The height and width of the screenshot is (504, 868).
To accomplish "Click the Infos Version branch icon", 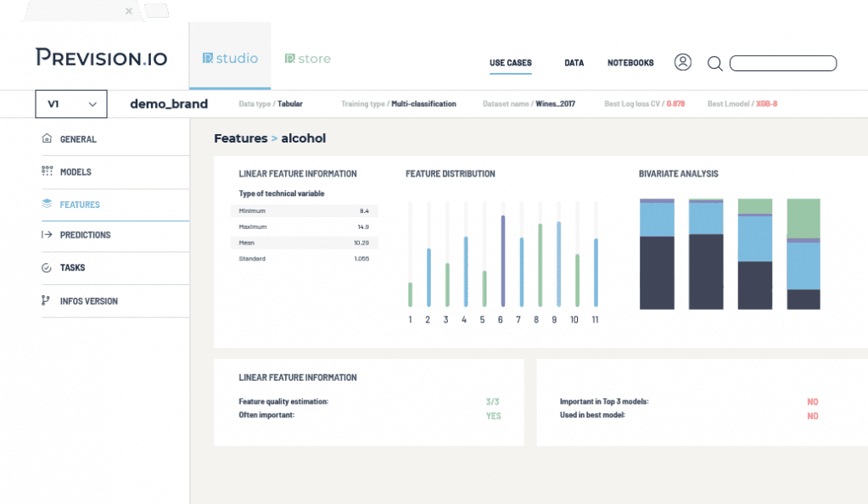I will pyautogui.click(x=47, y=301).
